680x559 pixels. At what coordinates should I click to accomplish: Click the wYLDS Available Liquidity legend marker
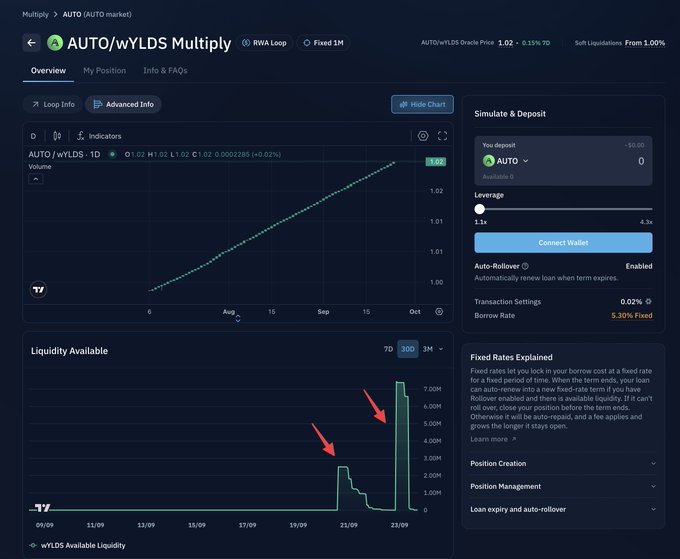(x=33, y=545)
